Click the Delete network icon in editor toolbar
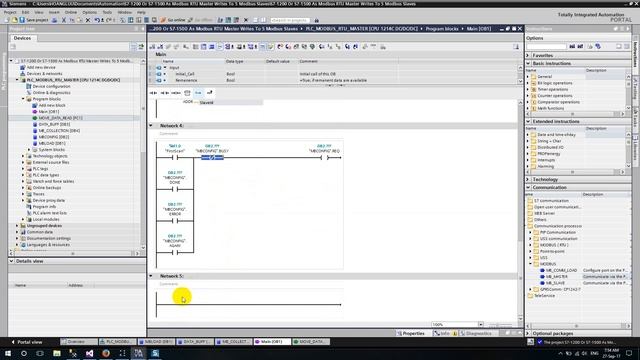The height and width of the screenshot is (360, 640). coord(160,47)
